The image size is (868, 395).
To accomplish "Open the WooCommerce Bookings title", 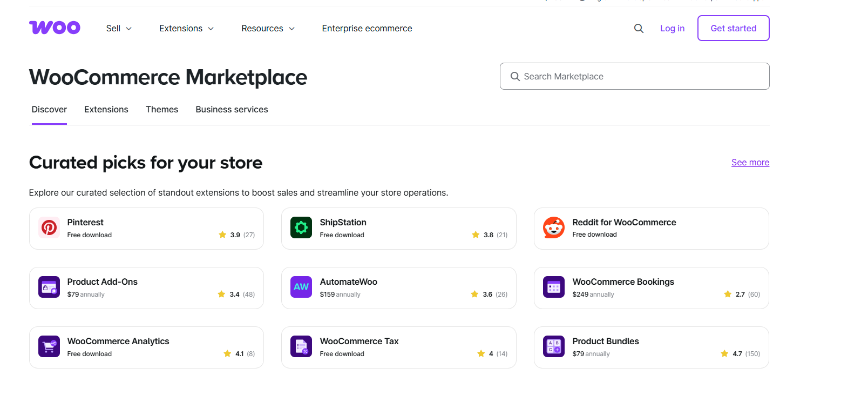I will point(623,282).
